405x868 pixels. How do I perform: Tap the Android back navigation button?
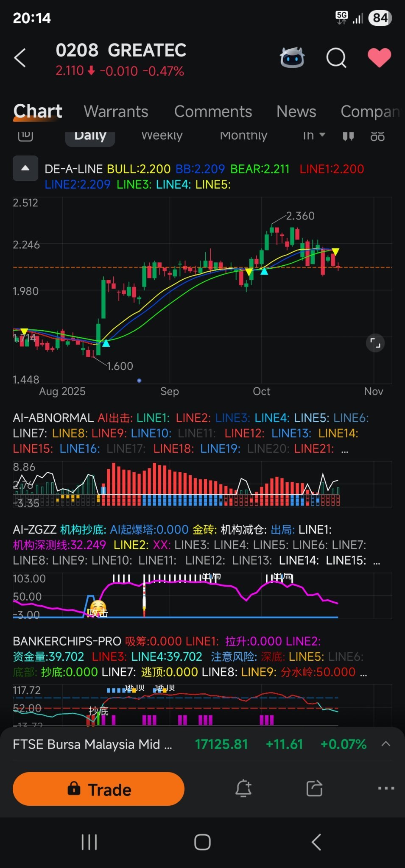[x=316, y=842]
